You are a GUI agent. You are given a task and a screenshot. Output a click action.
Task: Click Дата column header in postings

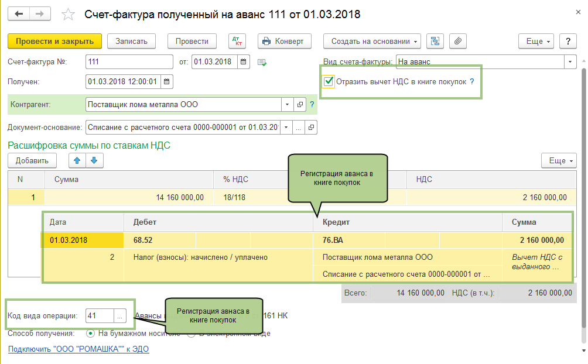click(x=83, y=222)
